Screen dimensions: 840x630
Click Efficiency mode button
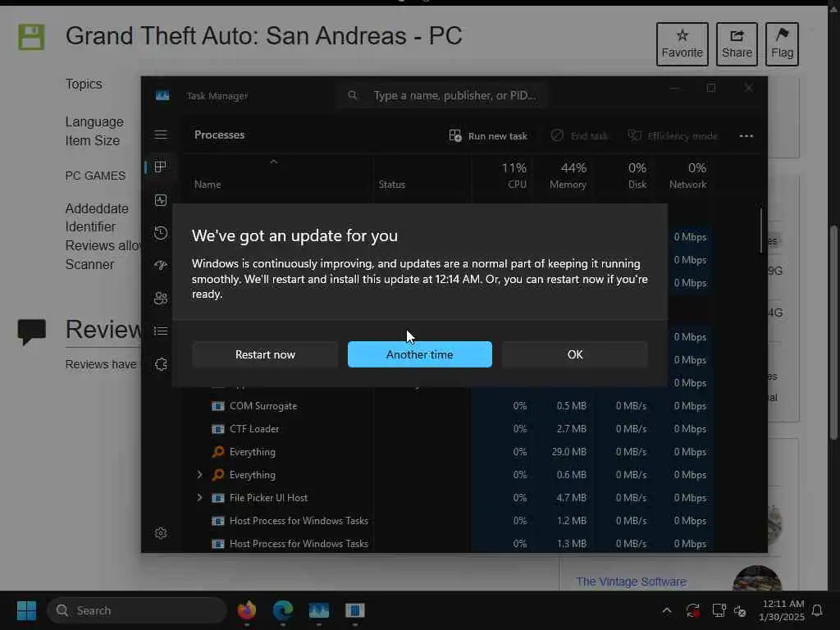coord(673,136)
